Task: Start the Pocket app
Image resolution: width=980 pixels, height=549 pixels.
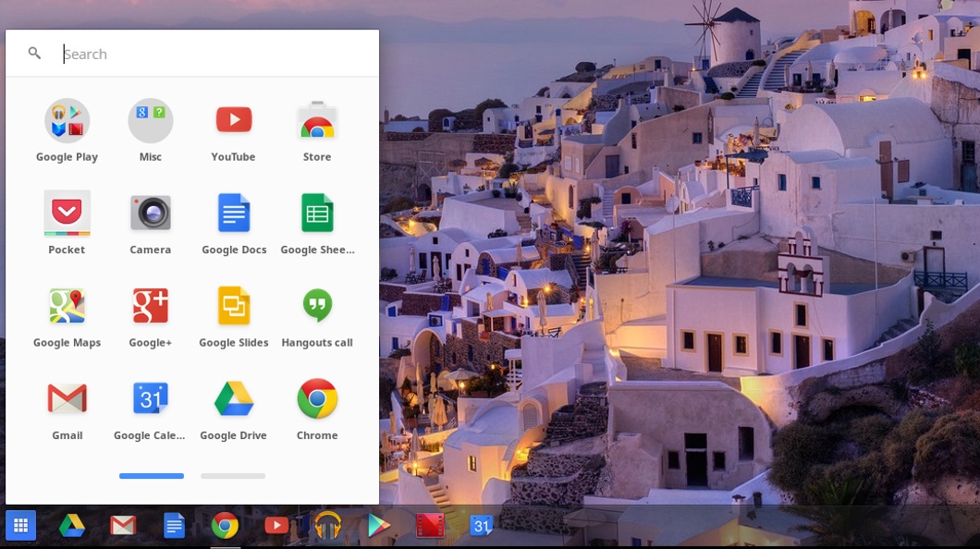Action: click(x=67, y=213)
